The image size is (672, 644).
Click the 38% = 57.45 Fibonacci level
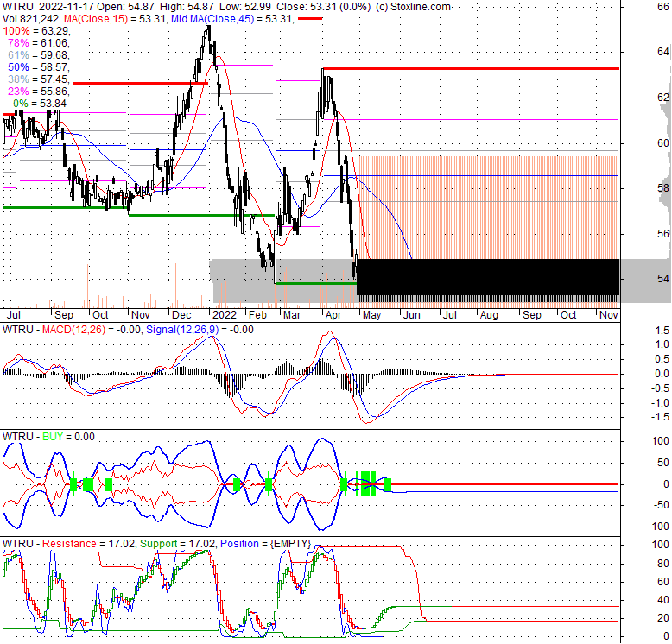[x=39, y=79]
